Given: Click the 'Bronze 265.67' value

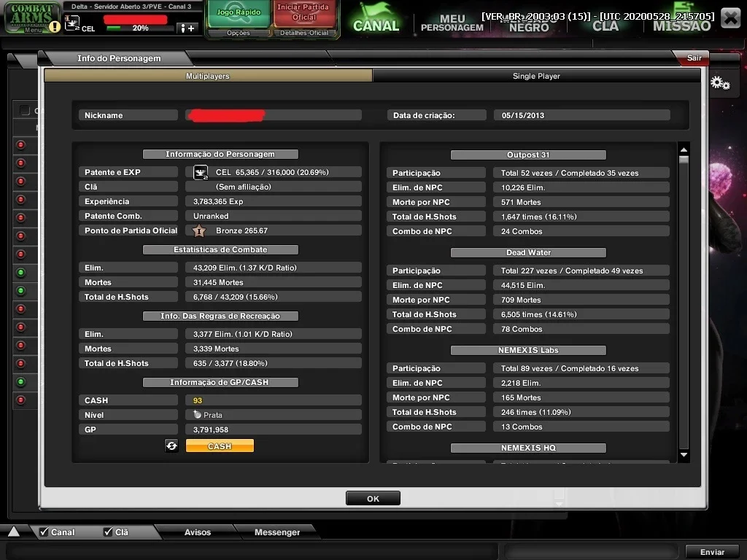Looking at the screenshot, I should [242, 230].
